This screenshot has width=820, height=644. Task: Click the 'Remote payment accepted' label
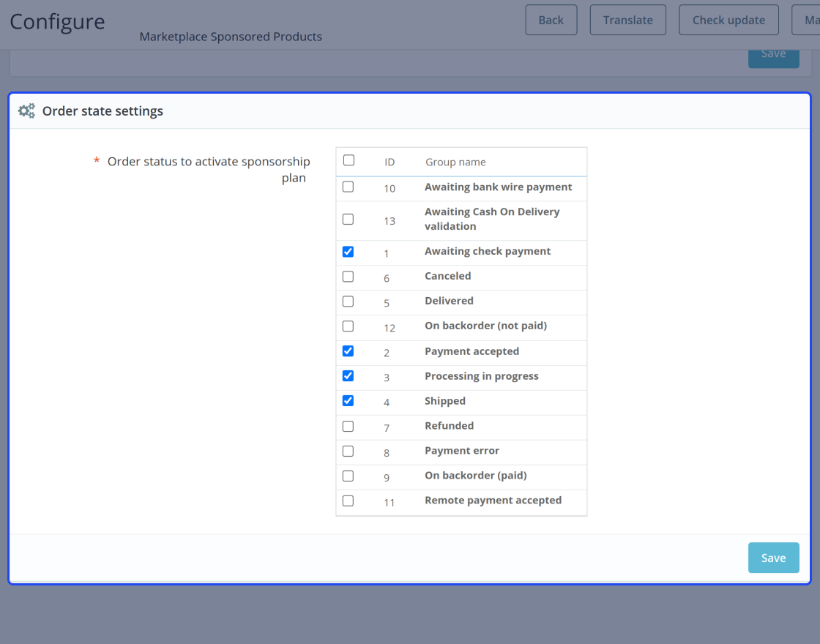coord(493,501)
